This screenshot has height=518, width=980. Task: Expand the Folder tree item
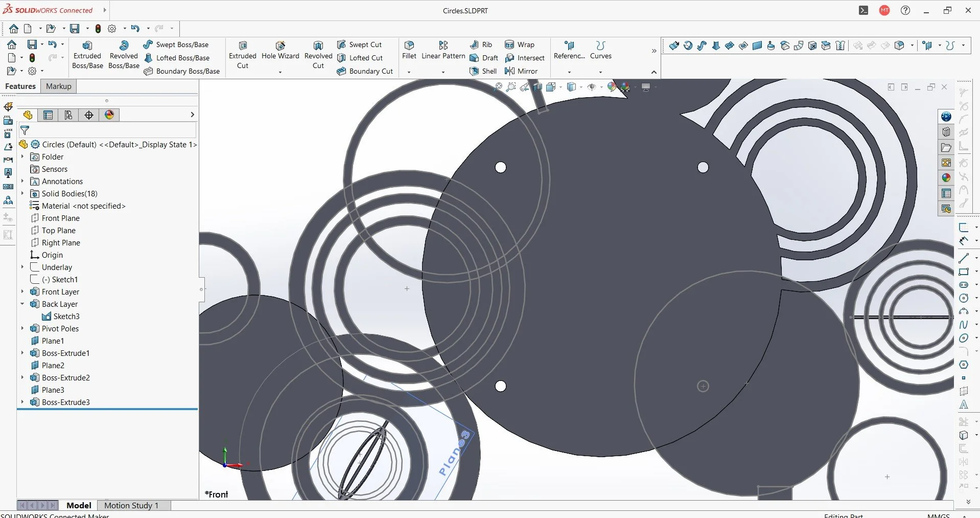(x=22, y=157)
